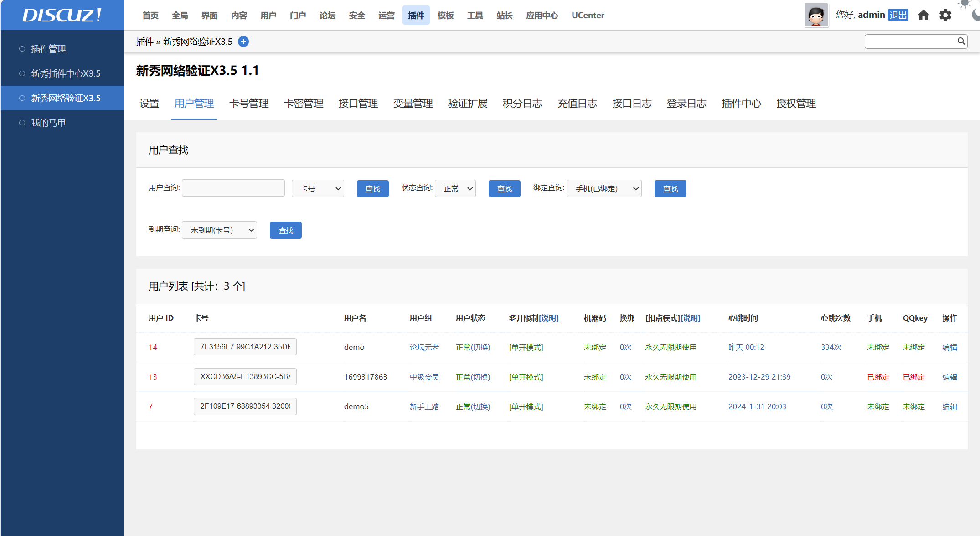
Task: Switch to 登录日志 tab
Action: point(686,104)
